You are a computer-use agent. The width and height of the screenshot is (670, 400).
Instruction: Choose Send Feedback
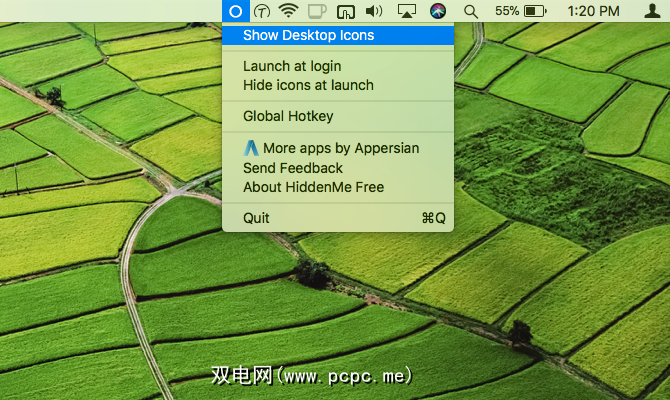point(292,168)
